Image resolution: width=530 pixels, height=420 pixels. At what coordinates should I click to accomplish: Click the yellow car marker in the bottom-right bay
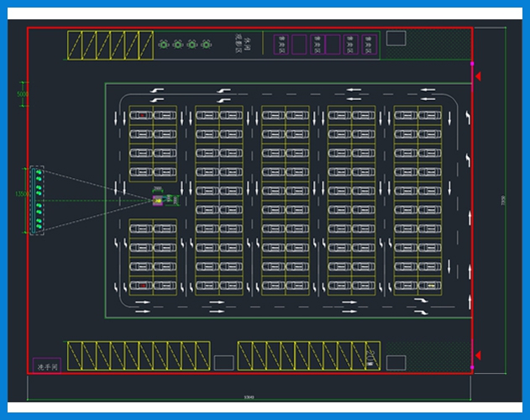(x=431, y=286)
